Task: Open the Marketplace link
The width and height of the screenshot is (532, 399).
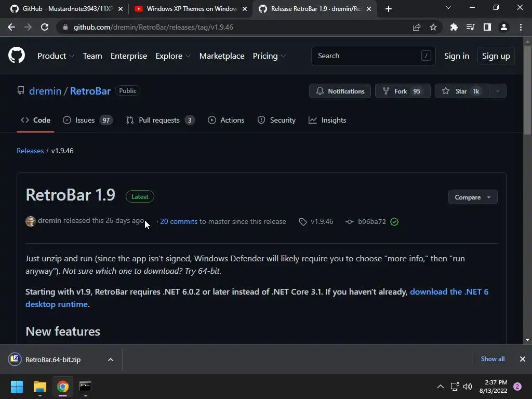Action: point(222,56)
